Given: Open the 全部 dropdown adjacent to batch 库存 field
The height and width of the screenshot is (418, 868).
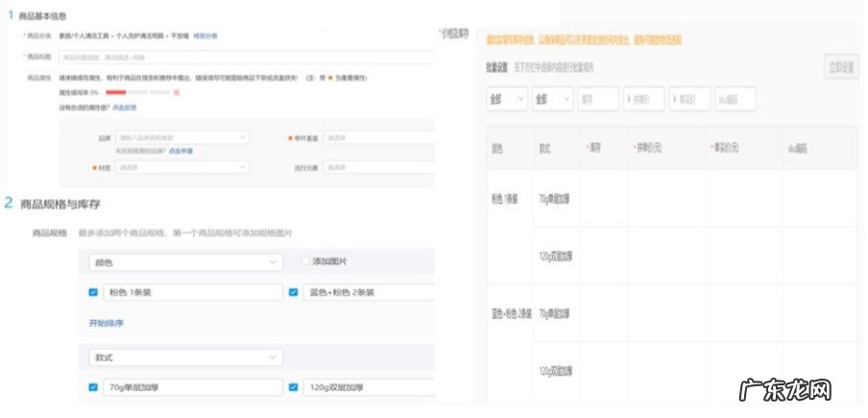Looking at the screenshot, I should pyautogui.click(x=552, y=99).
